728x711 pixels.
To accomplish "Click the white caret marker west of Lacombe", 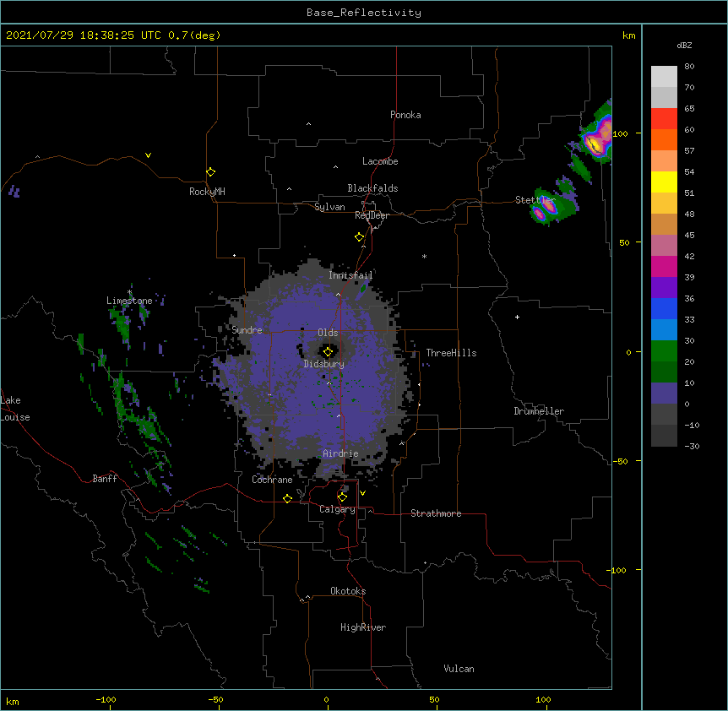I will coord(335,167).
